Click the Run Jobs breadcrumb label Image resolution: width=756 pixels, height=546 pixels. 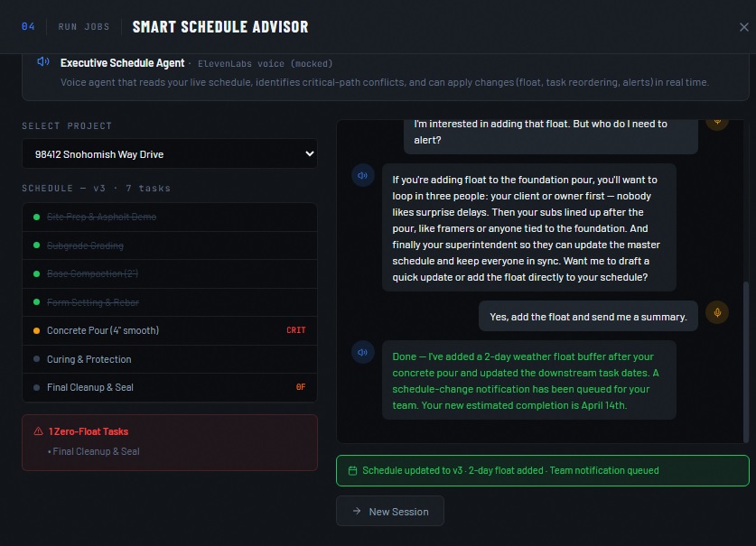(84, 27)
